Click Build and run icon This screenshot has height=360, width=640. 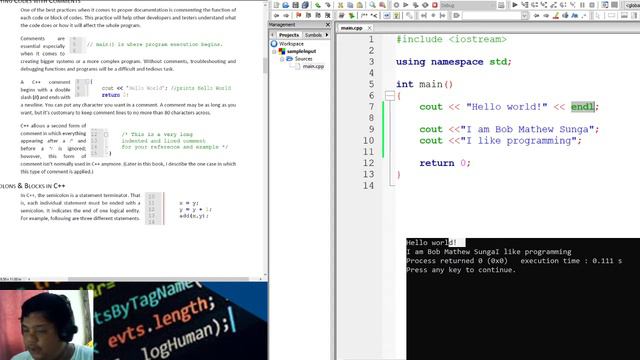416,5
